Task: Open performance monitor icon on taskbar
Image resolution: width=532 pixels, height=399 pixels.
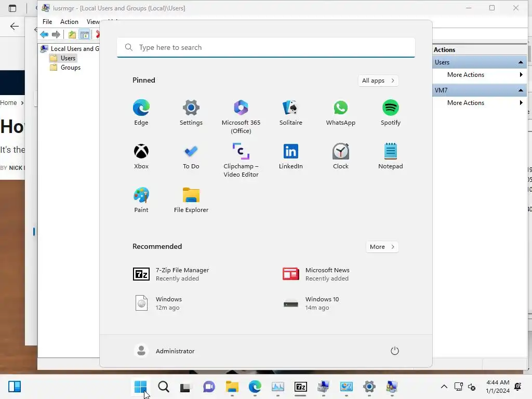Action: pos(278,387)
